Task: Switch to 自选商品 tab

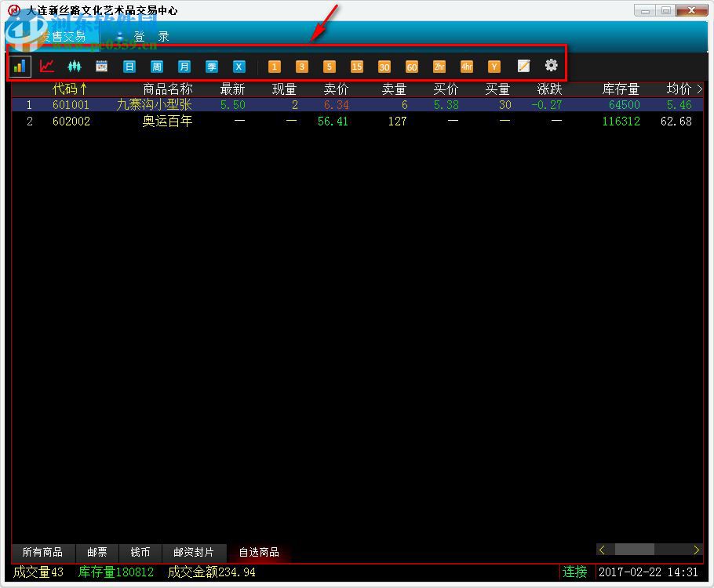Action: (x=259, y=552)
